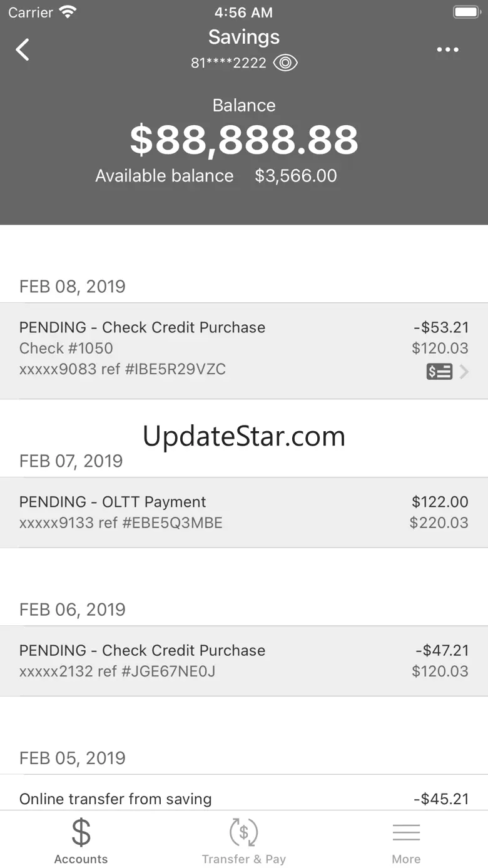This screenshot has width=488, height=868.
Task: Open the three-dot options menu
Action: click(447, 50)
